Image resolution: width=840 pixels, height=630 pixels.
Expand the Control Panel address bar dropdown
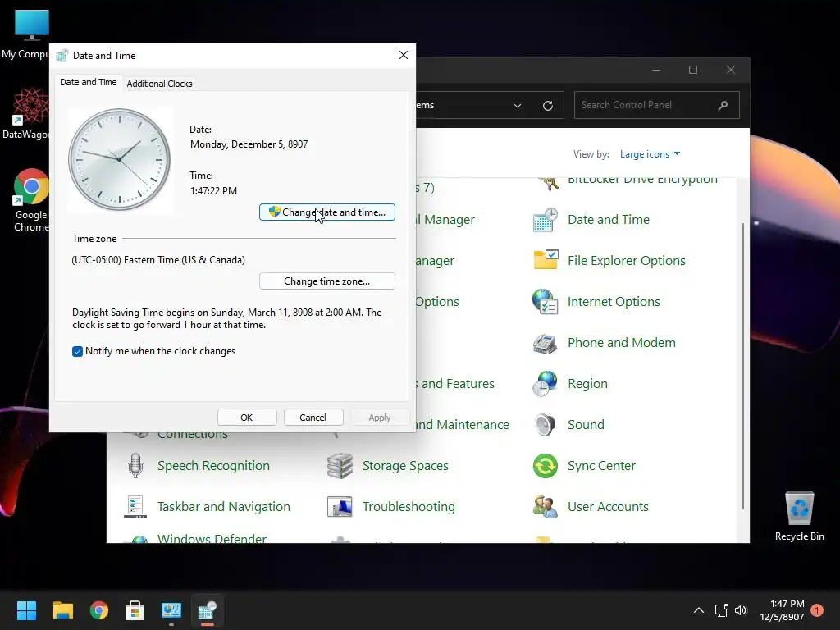point(518,106)
